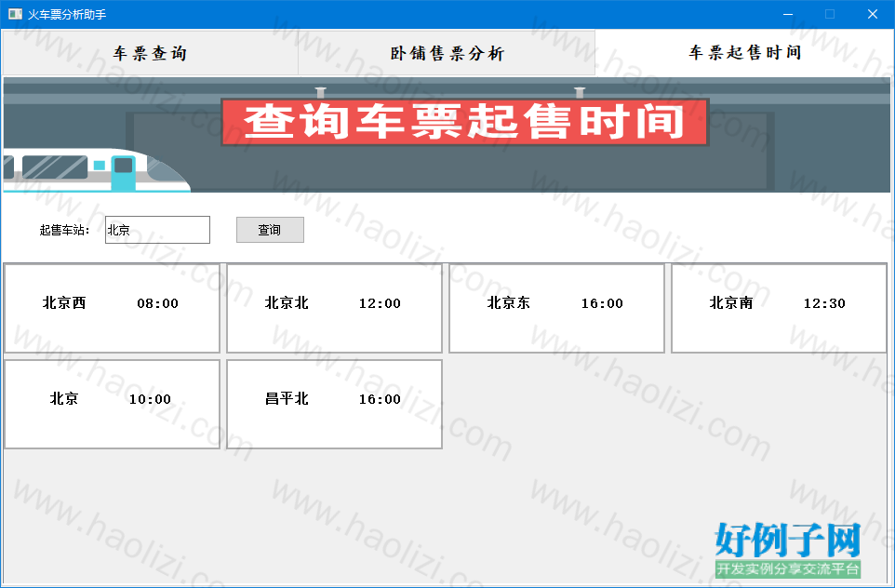The height and width of the screenshot is (588, 895).
Task: Select the 北京北 station name
Action: tap(287, 302)
